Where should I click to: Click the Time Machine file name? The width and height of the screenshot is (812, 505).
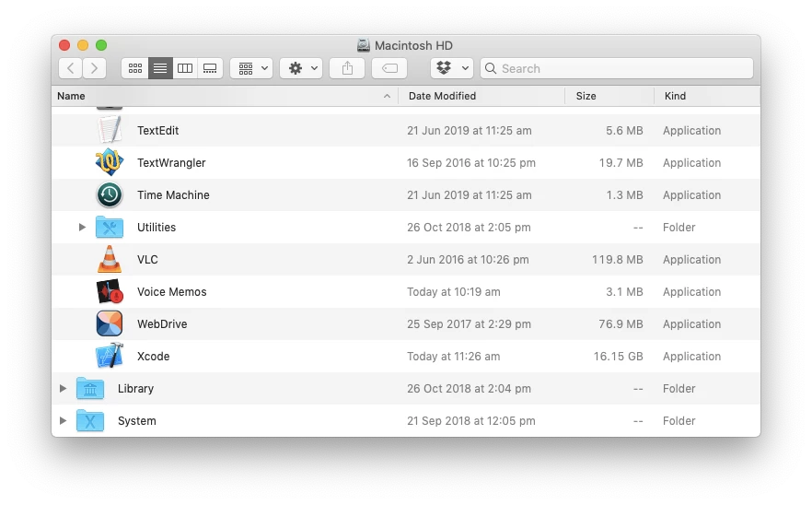pos(173,195)
